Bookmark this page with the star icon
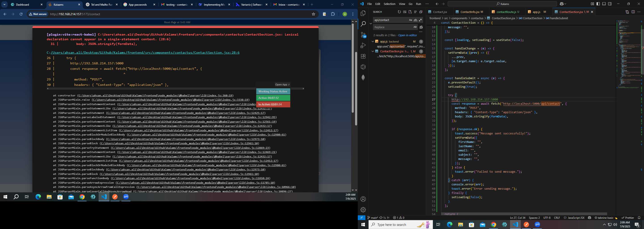 (x=314, y=14)
